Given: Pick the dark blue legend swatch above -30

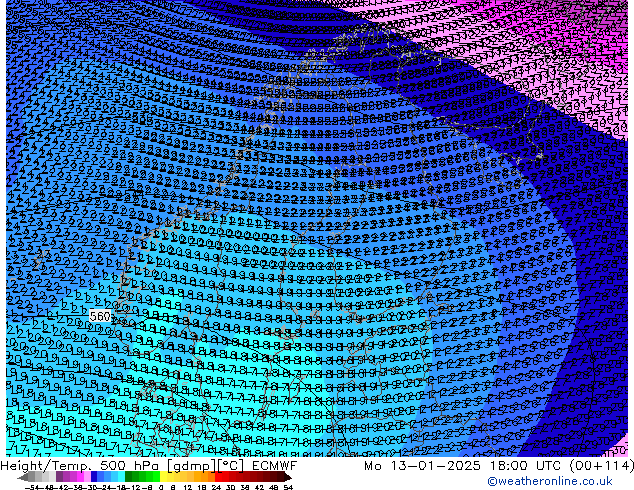Looking at the screenshot, I should click(94, 477).
